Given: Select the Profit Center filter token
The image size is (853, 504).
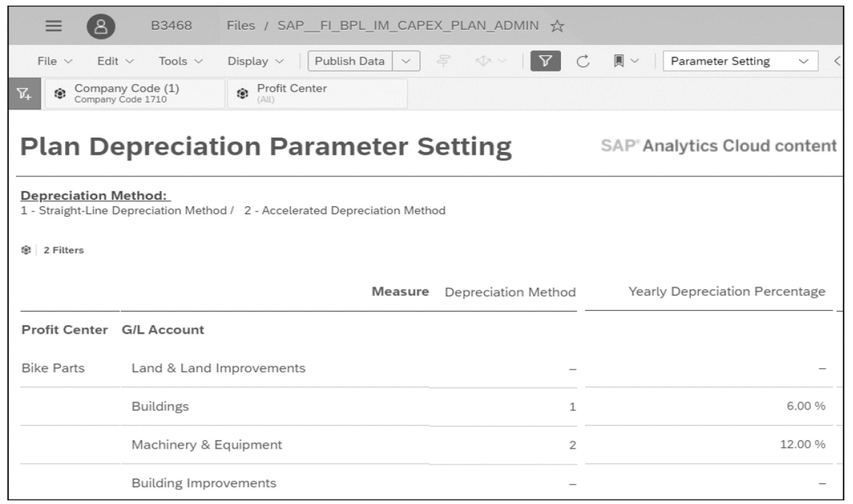Looking at the screenshot, I should 316,93.
